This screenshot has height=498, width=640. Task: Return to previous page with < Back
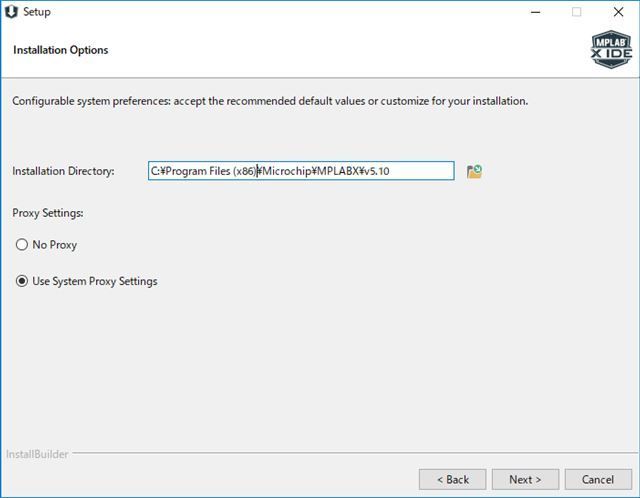tap(453, 479)
